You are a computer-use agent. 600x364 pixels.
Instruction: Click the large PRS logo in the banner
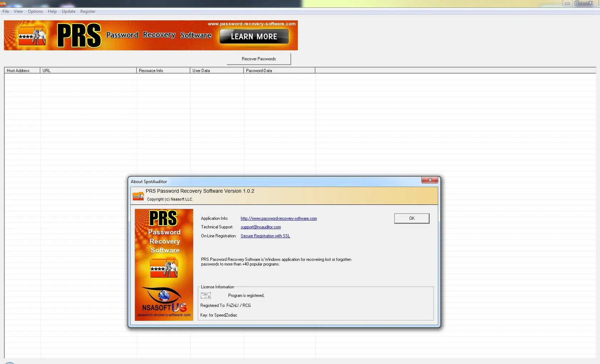[79, 35]
